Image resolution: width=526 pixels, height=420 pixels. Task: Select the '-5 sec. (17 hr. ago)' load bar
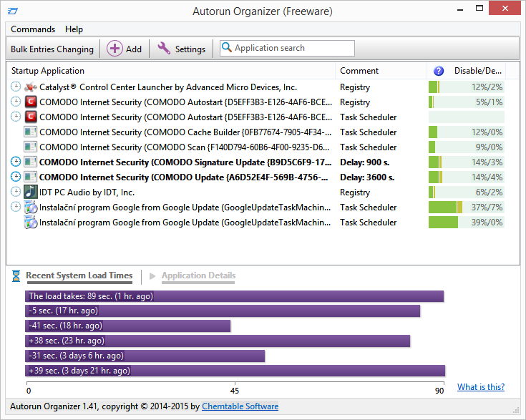tap(223, 311)
